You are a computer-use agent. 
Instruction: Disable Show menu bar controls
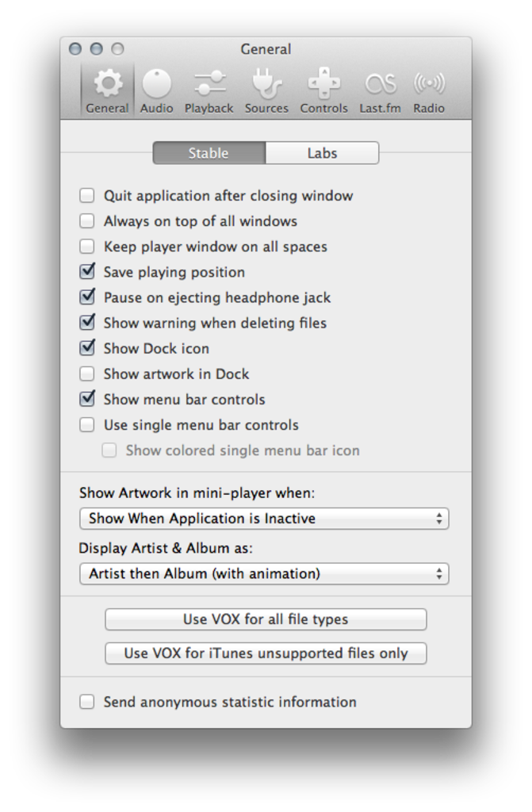point(87,399)
